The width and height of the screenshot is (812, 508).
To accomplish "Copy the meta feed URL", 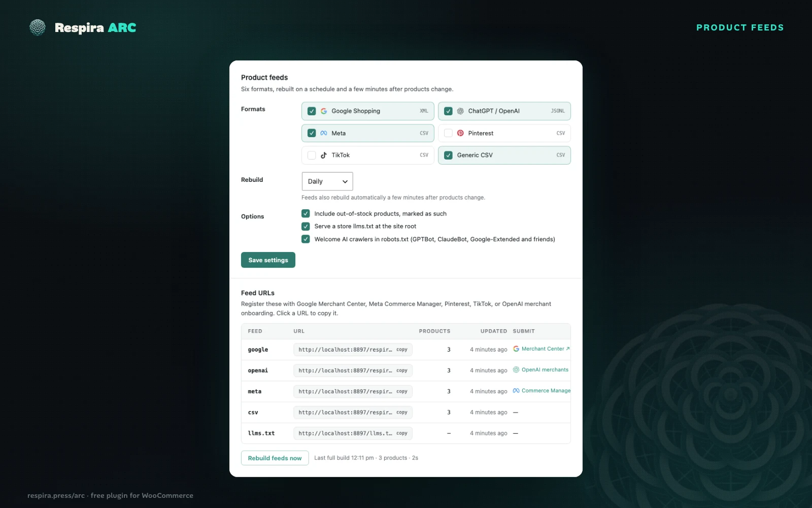I will pyautogui.click(x=402, y=392).
